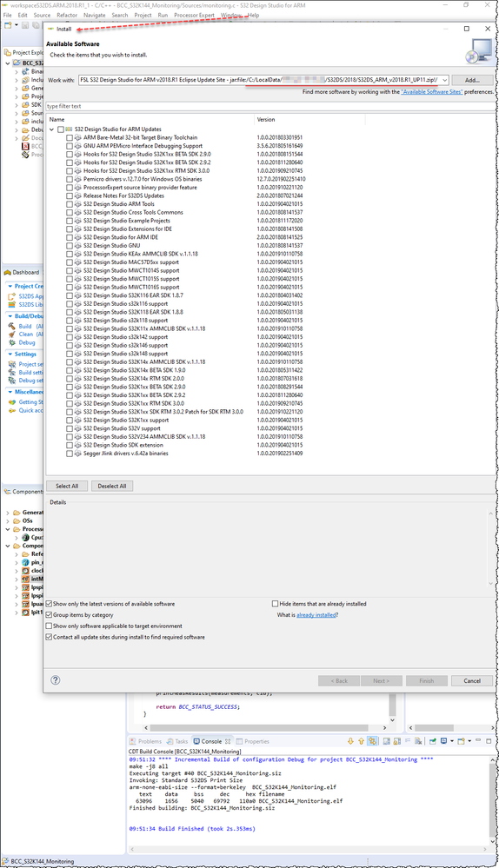Enable Hide items that are already installed
The height and width of the screenshot is (868, 499).
pos(276,604)
